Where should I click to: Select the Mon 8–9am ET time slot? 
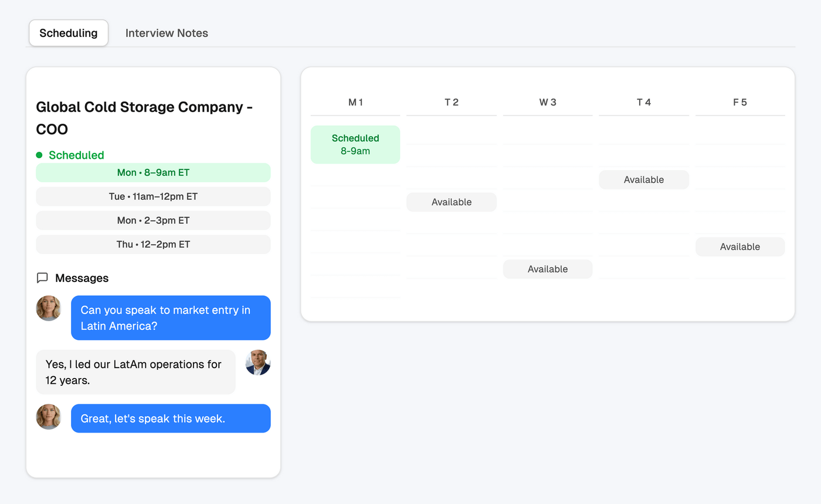coord(153,173)
